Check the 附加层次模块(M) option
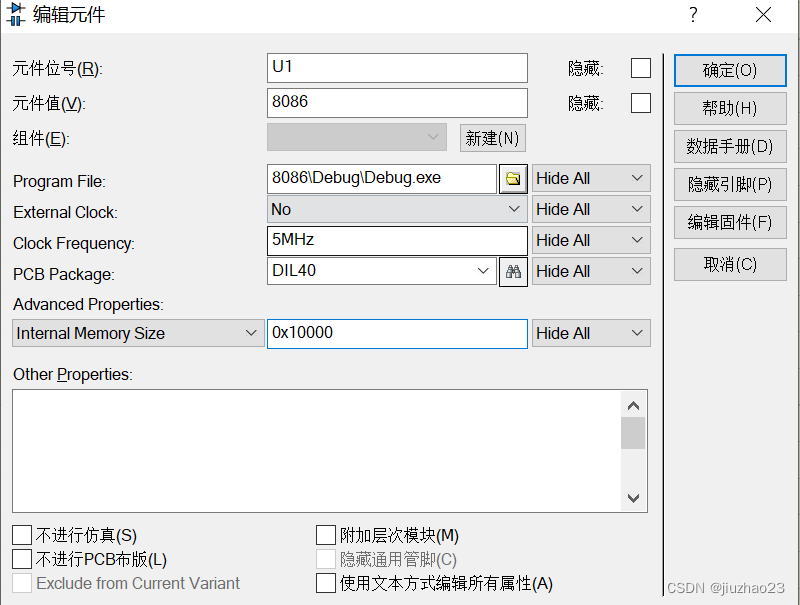Image resolution: width=800 pixels, height=605 pixels. [x=325, y=534]
